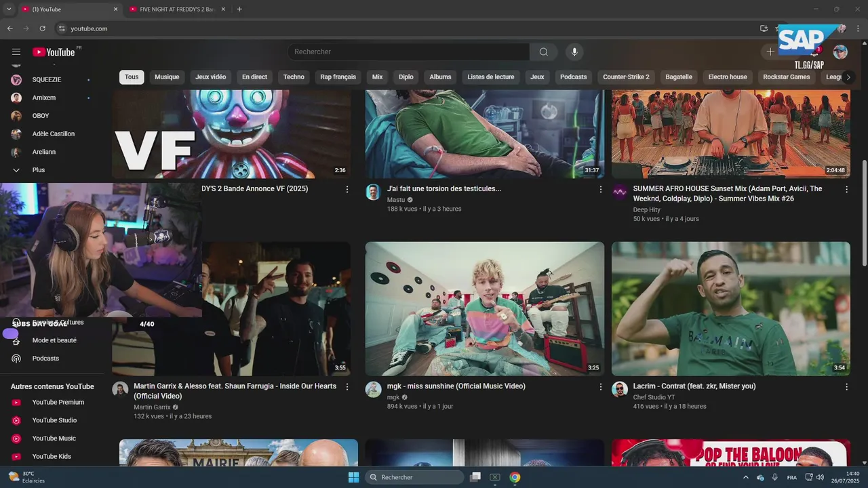Screen dimensions: 868x488
Task: Play the mgk miss sunshine thumbnail
Action: 485,309
